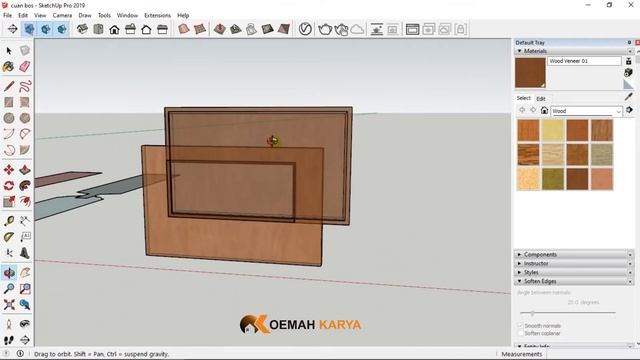Switch to the Materials Edit tab
640x360 pixels.
coord(541,98)
